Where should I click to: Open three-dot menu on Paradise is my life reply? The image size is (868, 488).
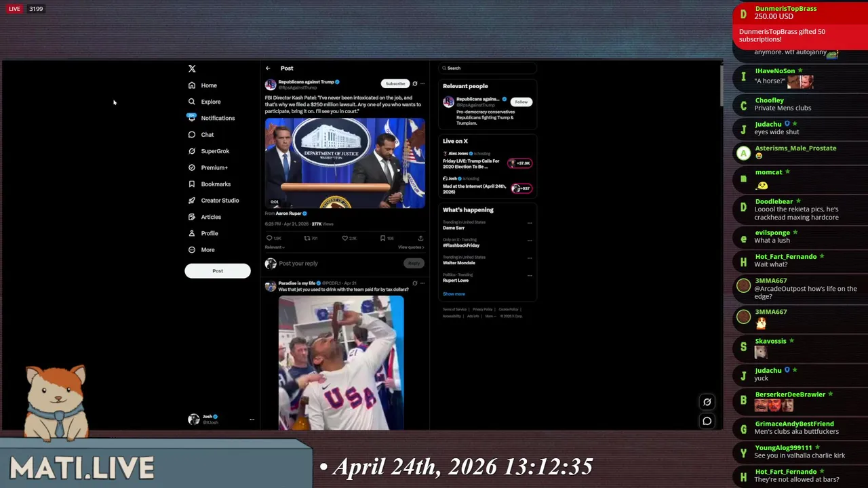(422, 283)
